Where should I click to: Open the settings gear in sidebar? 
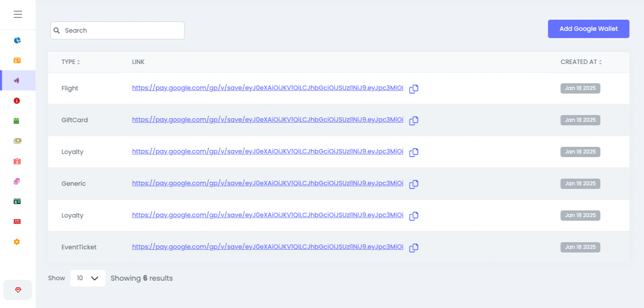point(17,242)
